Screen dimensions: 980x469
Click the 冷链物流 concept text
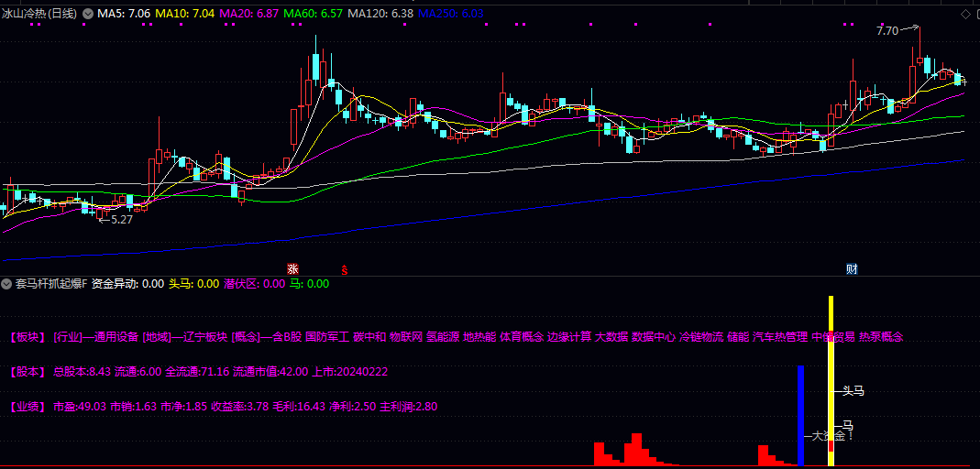701,337
